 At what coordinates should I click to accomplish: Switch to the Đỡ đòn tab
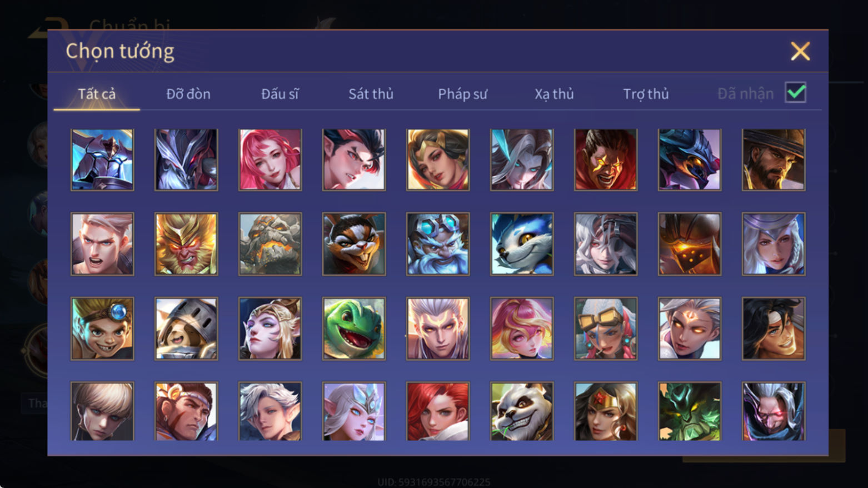pos(188,94)
